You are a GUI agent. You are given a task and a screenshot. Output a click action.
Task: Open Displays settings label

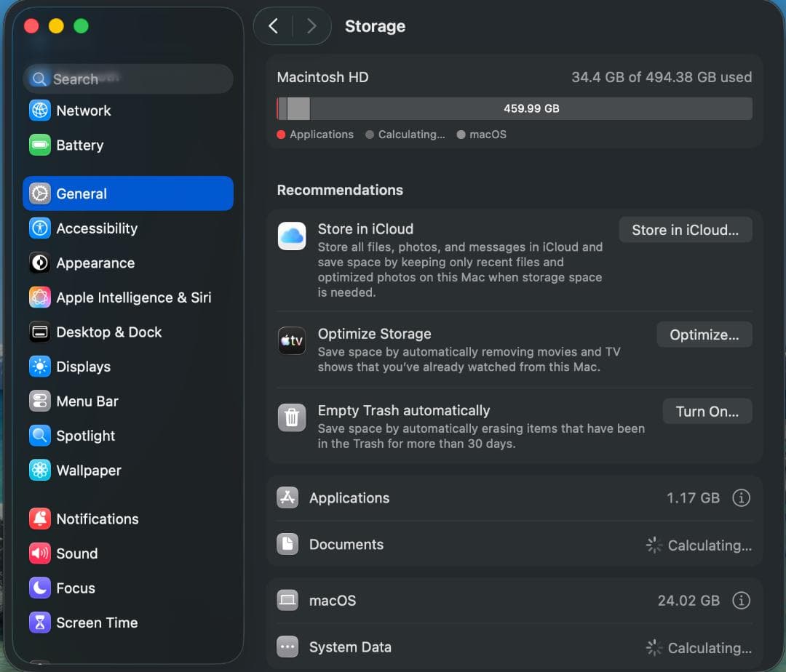tap(83, 367)
